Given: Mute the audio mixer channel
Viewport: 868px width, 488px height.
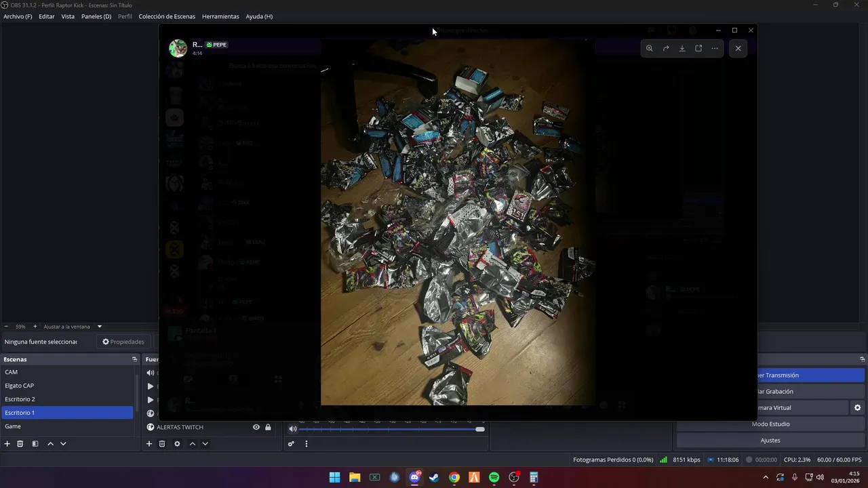Looking at the screenshot, I should click(293, 429).
